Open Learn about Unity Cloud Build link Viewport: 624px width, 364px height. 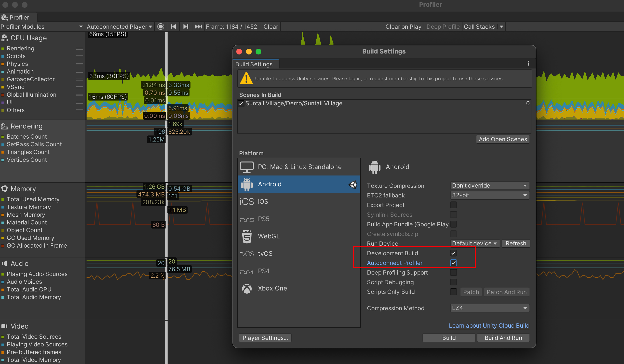point(489,325)
